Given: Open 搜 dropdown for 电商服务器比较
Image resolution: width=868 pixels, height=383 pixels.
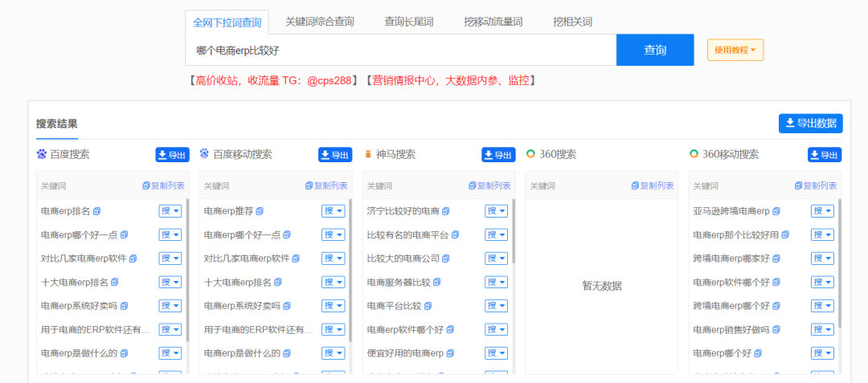Looking at the screenshot, I should [x=497, y=282].
